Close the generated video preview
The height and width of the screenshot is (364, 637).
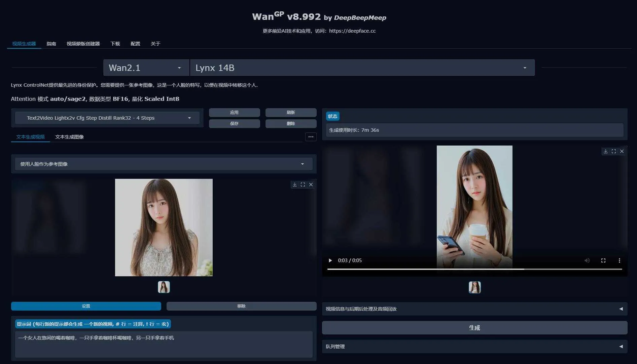622,151
